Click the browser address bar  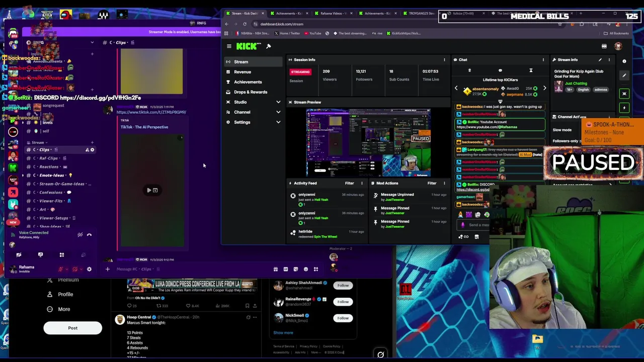tap(403, 24)
